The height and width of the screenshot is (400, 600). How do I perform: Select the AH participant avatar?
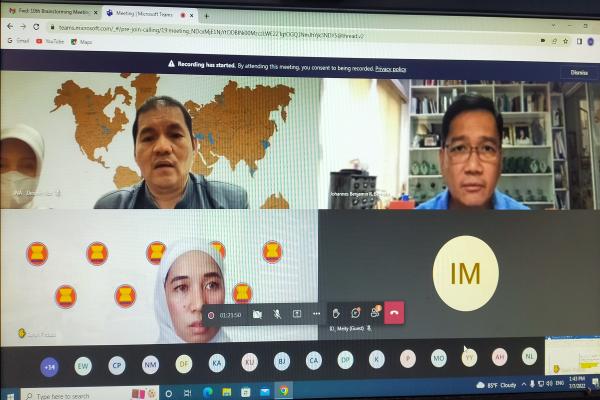(500, 357)
